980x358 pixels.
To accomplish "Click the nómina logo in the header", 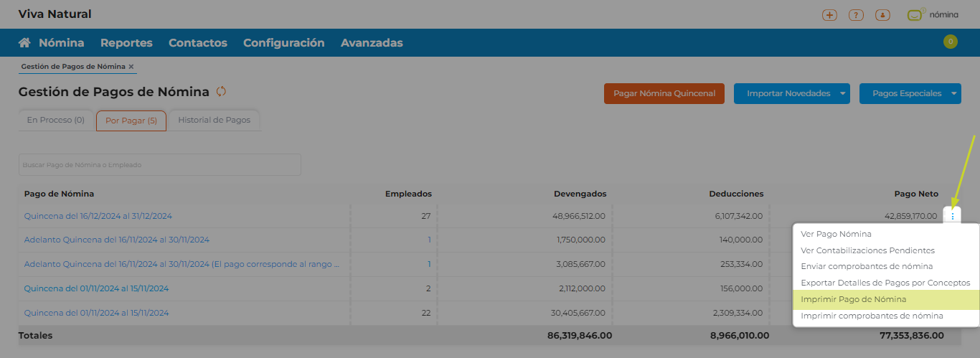I will click(933, 14).
